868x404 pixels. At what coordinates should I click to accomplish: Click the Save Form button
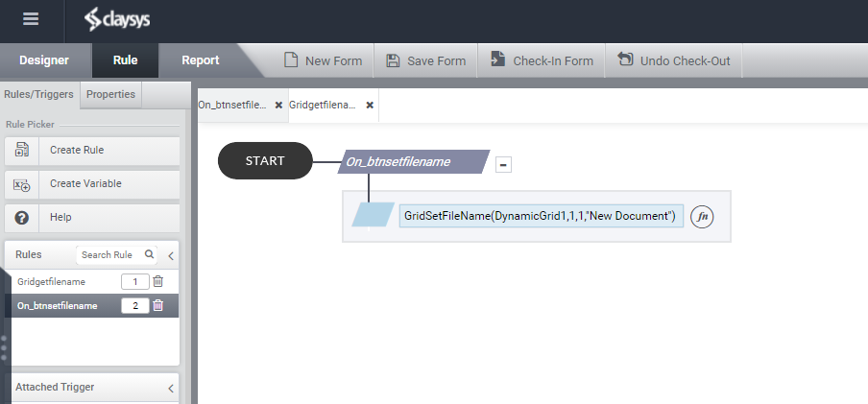coord(426,60)
